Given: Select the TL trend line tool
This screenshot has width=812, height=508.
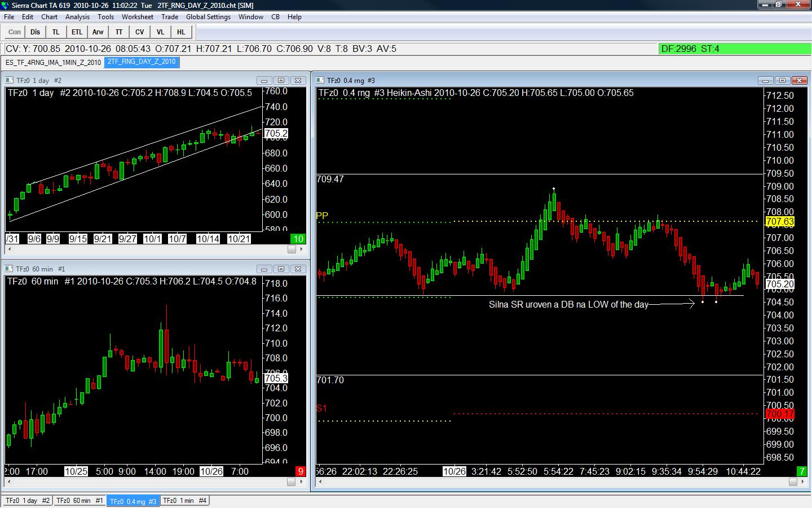Looking at the screenshot, I should 56,32.
